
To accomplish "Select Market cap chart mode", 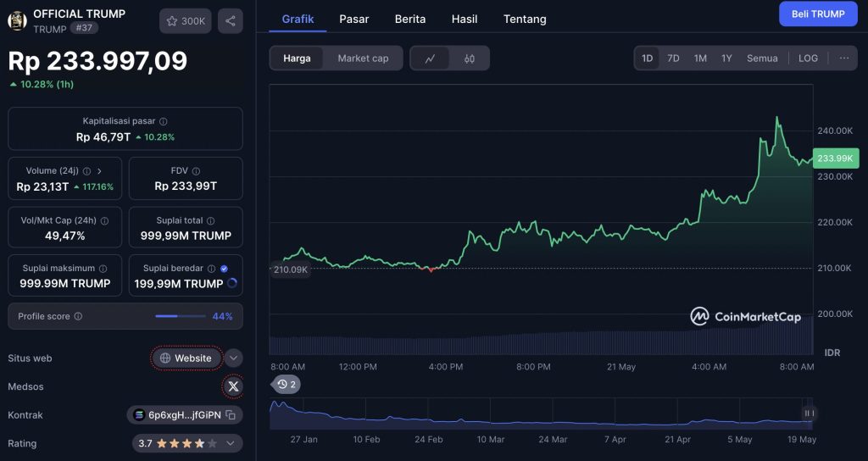I will (363, 58).
